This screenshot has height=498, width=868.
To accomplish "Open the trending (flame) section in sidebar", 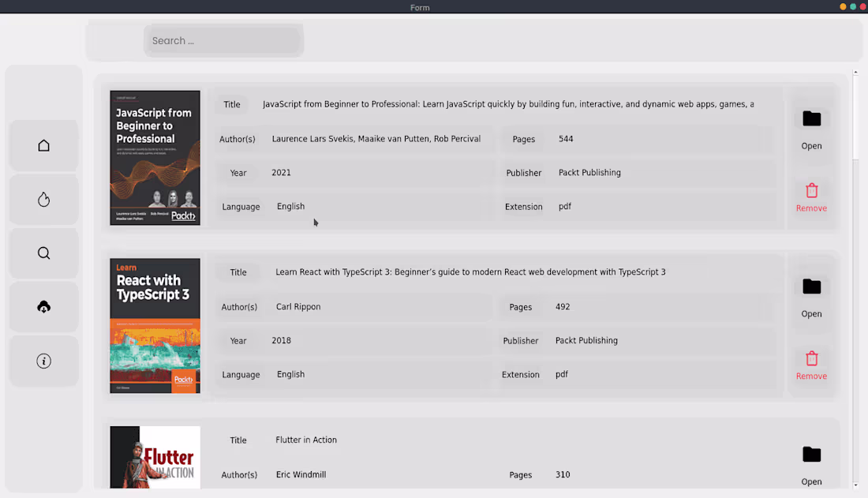I will [43, 199].
